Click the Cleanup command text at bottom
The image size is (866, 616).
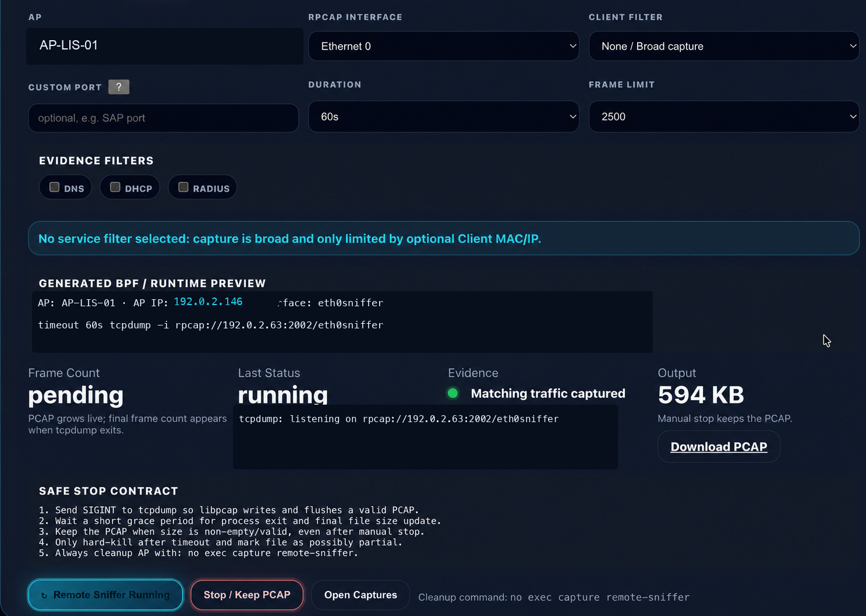[x=554, y=597]
